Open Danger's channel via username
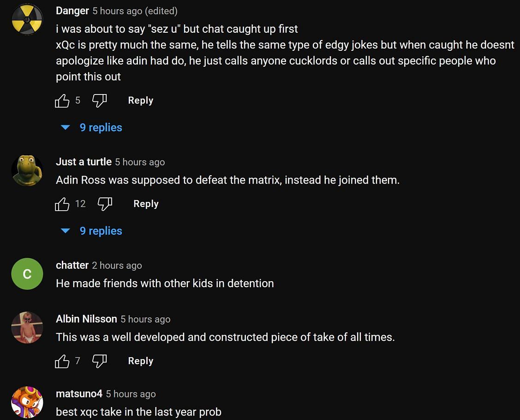 click(x=72, y=11)
